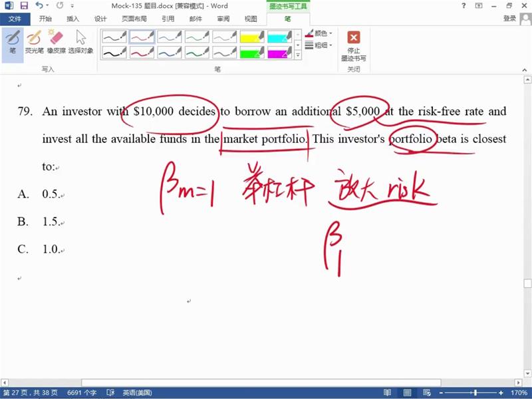Image resolution: width=532 pixels, height=399 pixels.
Task: Switch to the Review (审阅) tab
Action: 223,19
